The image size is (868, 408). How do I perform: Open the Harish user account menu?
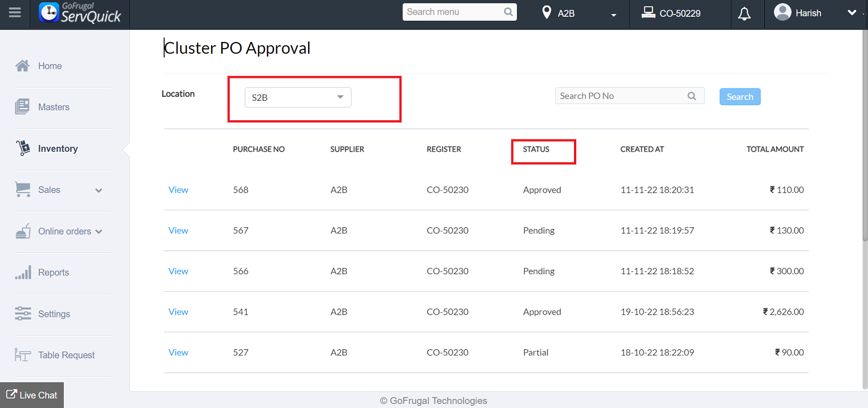[x=851, y=13]
